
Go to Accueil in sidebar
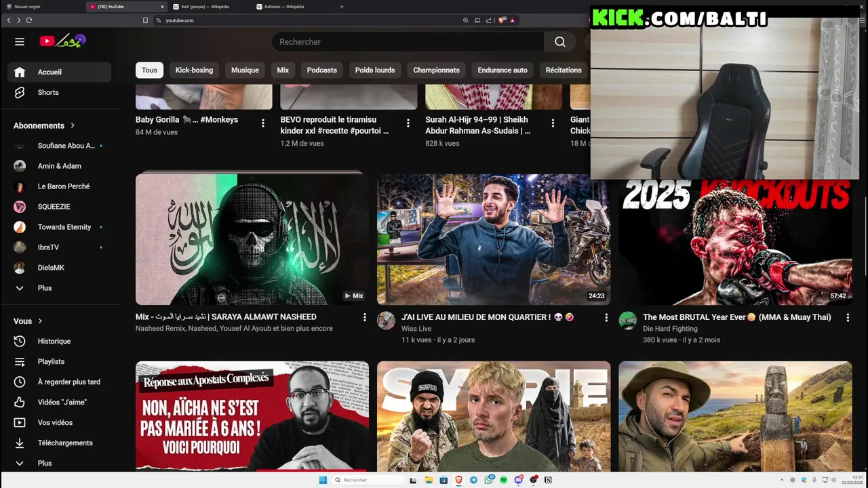tap(59, 72)
